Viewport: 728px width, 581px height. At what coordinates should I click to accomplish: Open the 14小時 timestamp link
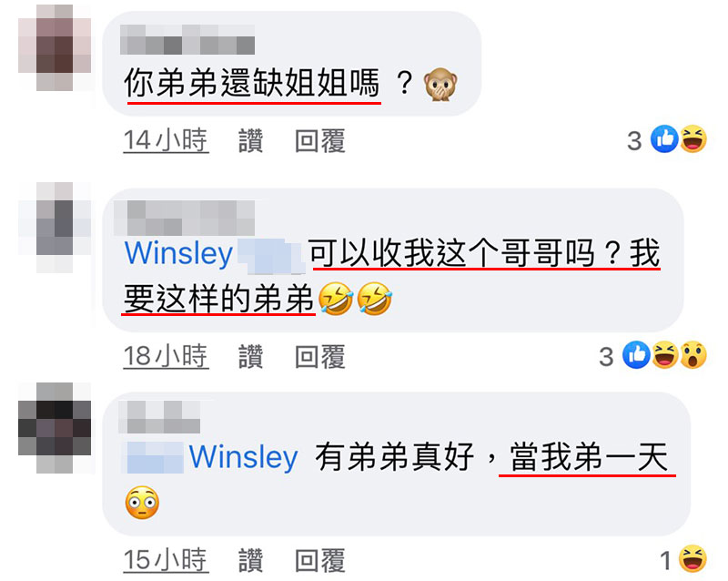tap(166, 141)
